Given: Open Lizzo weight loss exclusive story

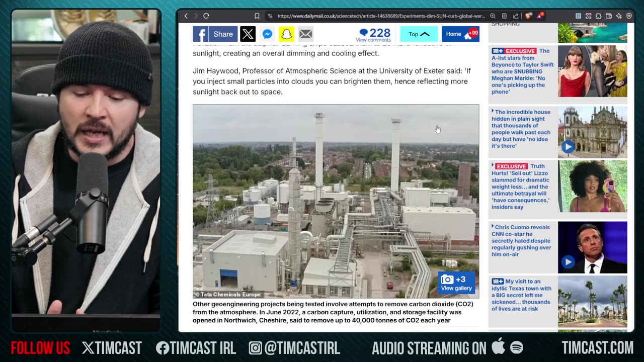Looking at the screenshot, I should click(x=521, y=187).
